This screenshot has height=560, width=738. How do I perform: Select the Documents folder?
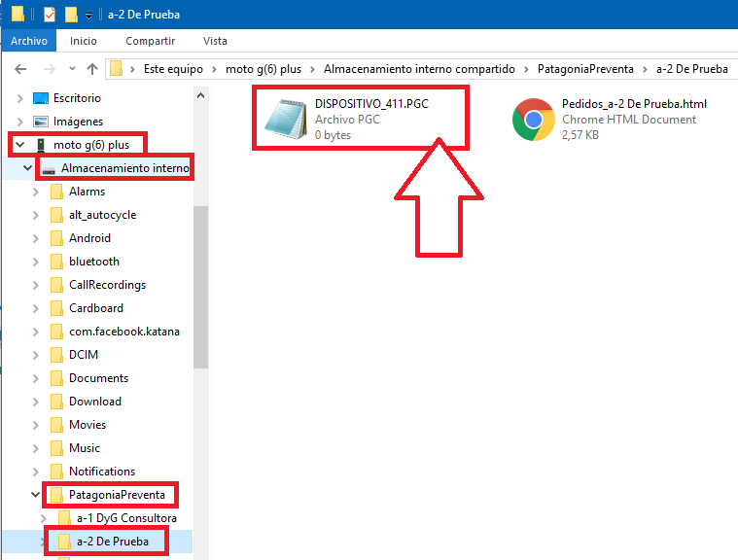(98, 378)
